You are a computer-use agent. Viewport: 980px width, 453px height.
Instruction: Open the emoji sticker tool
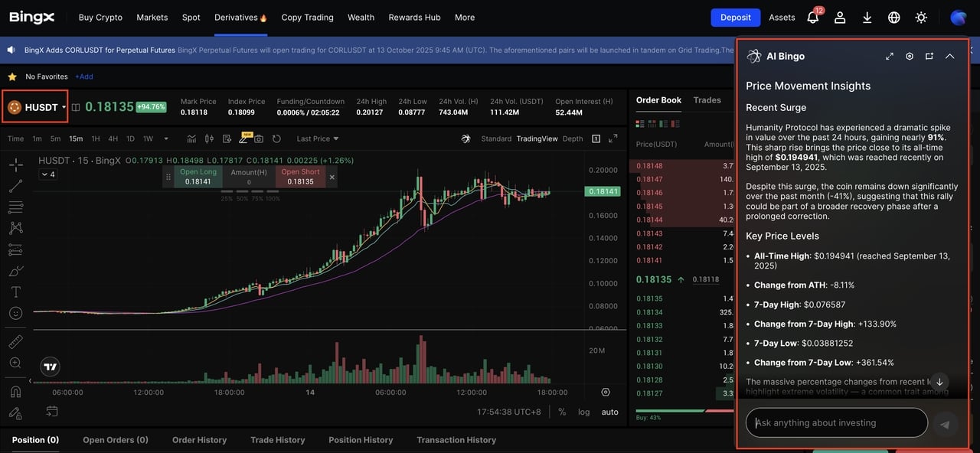15,313
